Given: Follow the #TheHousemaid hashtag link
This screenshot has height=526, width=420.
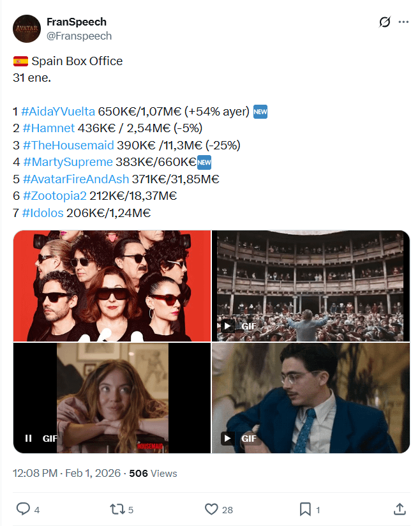Looking at the screenshot, I should coord(68,146).
